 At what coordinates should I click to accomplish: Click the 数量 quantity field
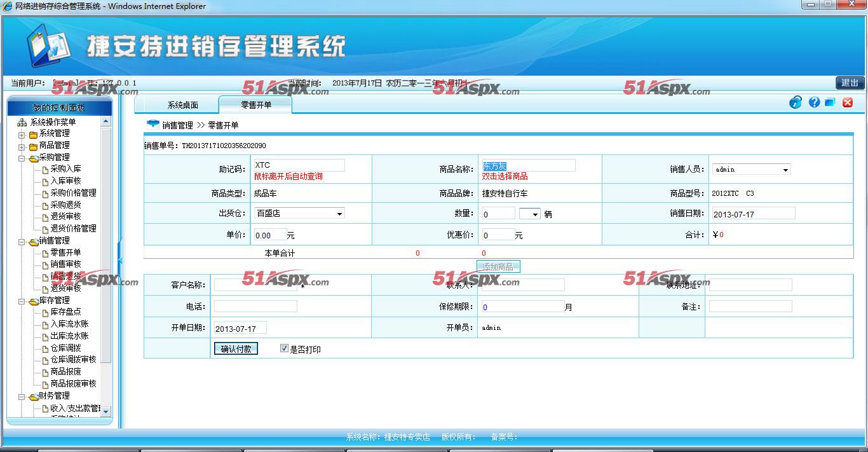(498, 214)
